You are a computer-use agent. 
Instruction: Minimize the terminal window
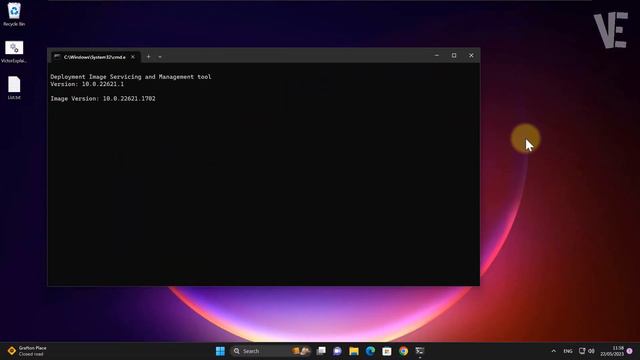click(437, 55)
